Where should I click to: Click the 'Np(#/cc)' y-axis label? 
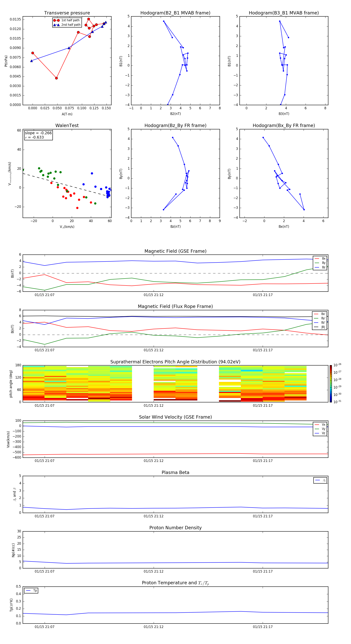pos(13,550)
